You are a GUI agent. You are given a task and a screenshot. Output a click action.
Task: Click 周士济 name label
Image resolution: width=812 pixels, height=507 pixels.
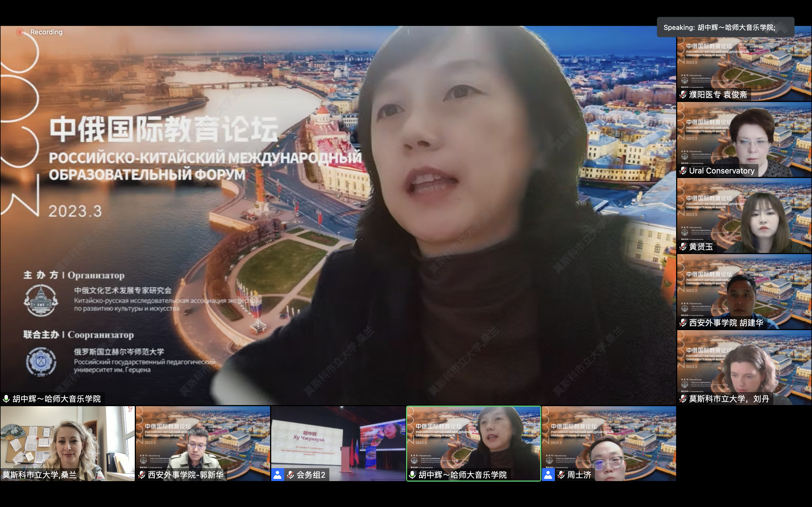click(579, 475)
